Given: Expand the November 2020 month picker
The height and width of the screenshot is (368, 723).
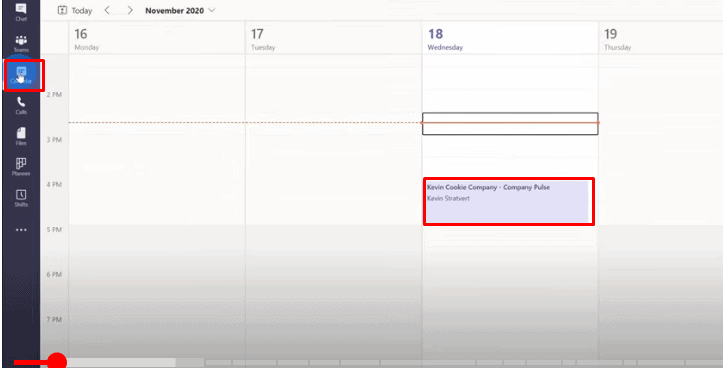Looking at the screenshot, I should [180, 10].
